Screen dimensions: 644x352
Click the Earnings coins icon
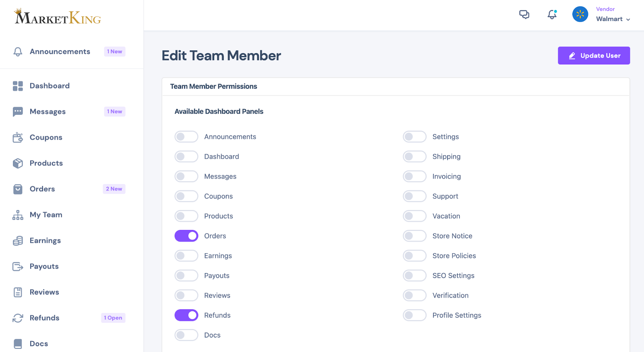tap(18, 241)
